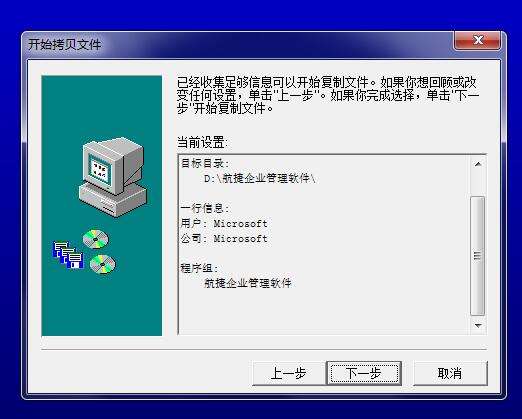The image size is (522, 419).
Task: Click the blue floppy disks icon
Action: point(68,255)
